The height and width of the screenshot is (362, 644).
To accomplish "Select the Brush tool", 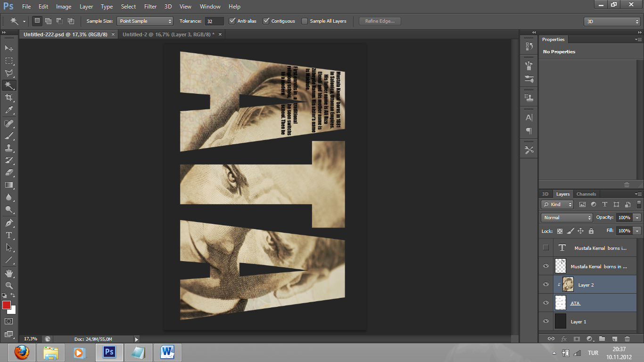I will tap(9, 136).
